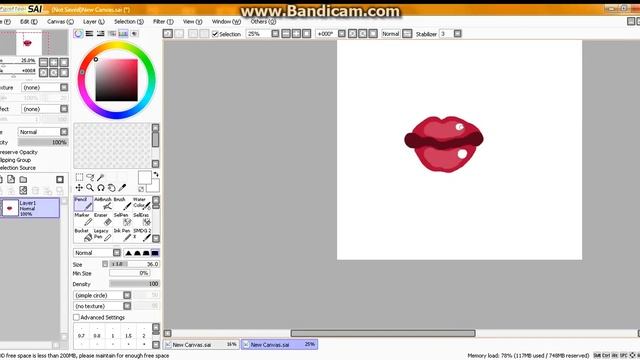Open the Layer menu
Screen dimensions: 640x360
tap(93, 21)
